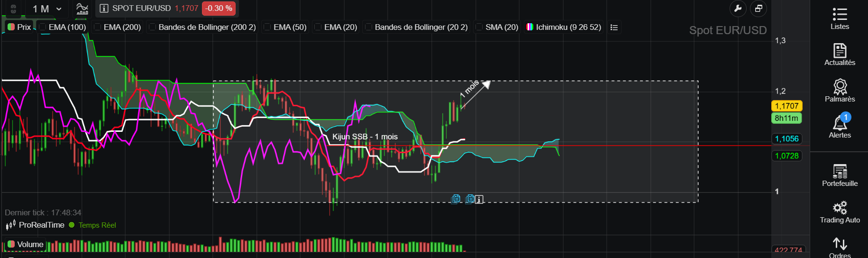Check Bandes de Bollinger (200 2) indicator

(x=153, y=27)
